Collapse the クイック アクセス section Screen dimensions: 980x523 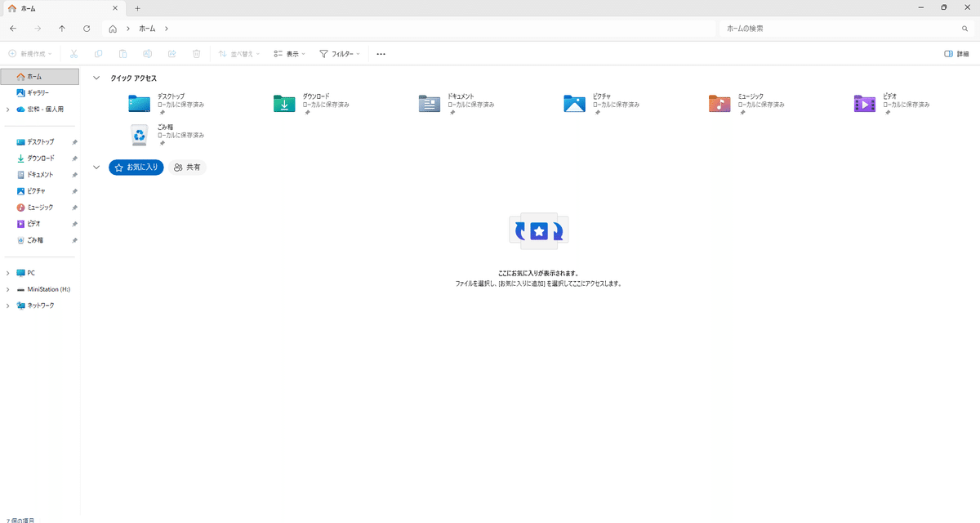pos(96,78)
